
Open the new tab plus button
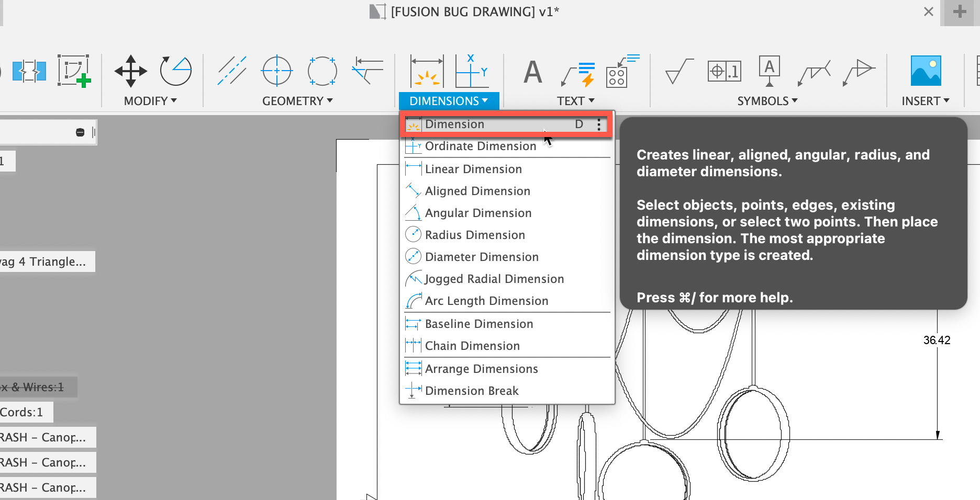(x=960, y=12)
